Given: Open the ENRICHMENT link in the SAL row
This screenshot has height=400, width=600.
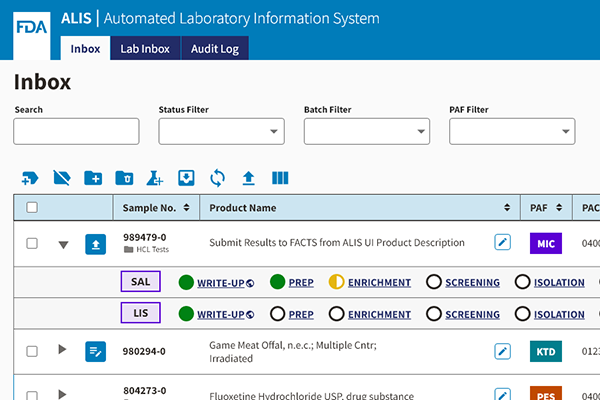Looking at the screenshot, I should pos(379,283).
